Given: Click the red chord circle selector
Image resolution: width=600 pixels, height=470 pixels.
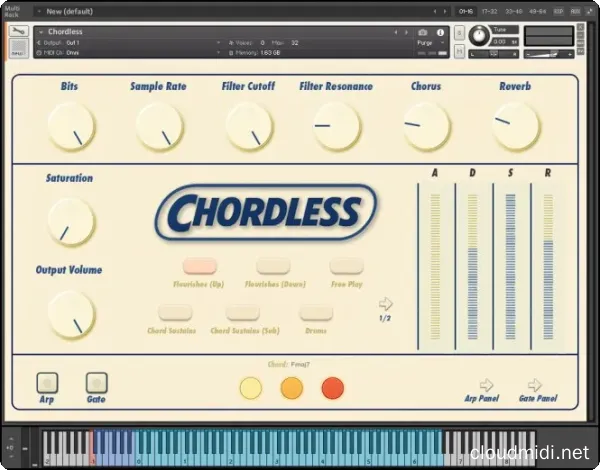Looking at the screenshot, I should pyautogui.click(x=332, y=388).
